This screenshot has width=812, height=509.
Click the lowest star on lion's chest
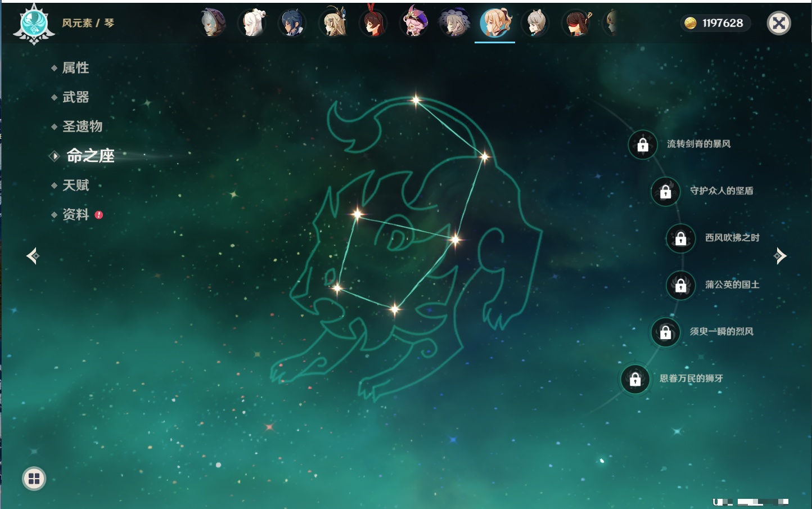[395, 308]
